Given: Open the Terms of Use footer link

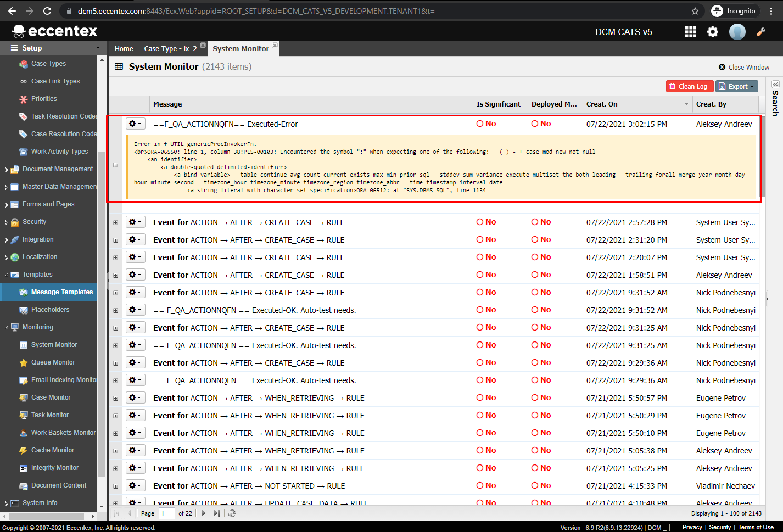Looking at the screenshot, I should tap(756, 527).
